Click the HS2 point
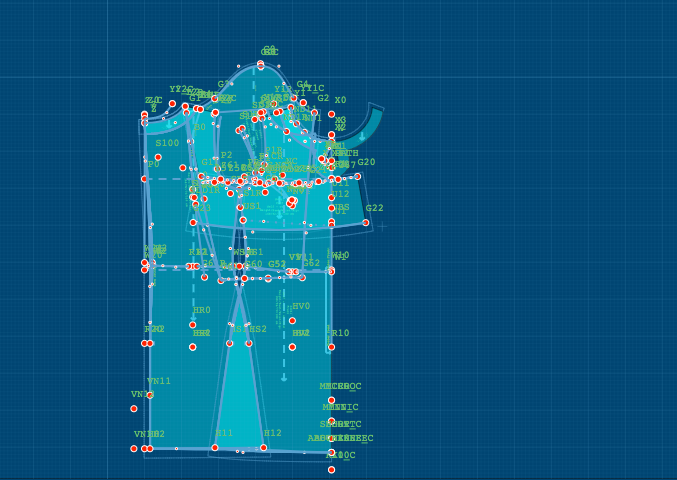This screenshot has width=677, height=480. coord(249,343)
